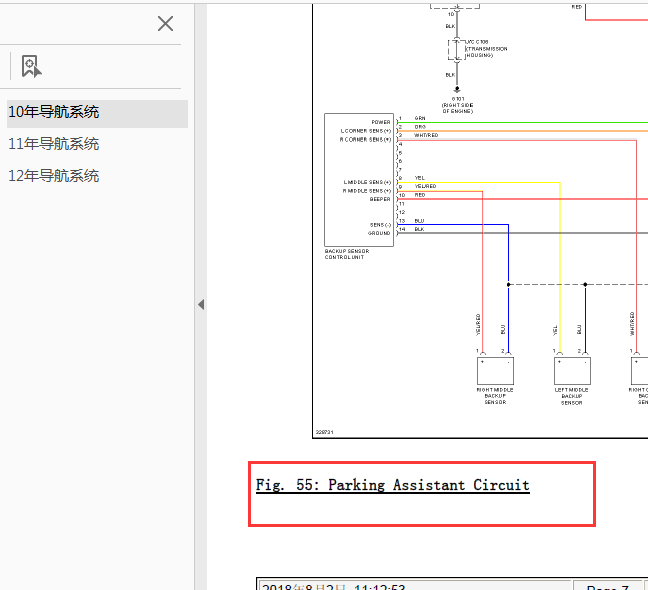Viewport: 648px width, 590px height.
Task: Click the find current bookmark icon
Action: tap(31, 66)
